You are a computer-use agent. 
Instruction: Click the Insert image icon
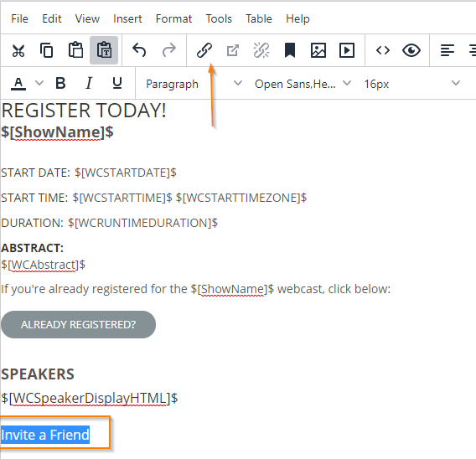click(x=318, y=50)
